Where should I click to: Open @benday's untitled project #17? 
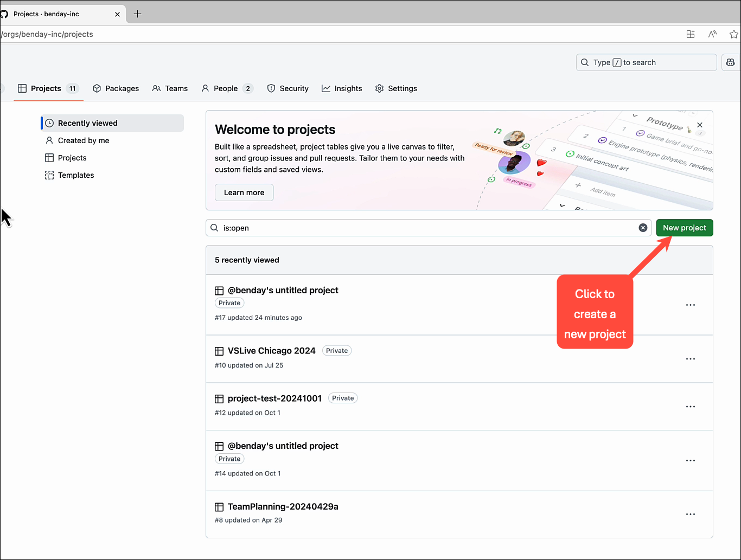(x=283, y=290)
